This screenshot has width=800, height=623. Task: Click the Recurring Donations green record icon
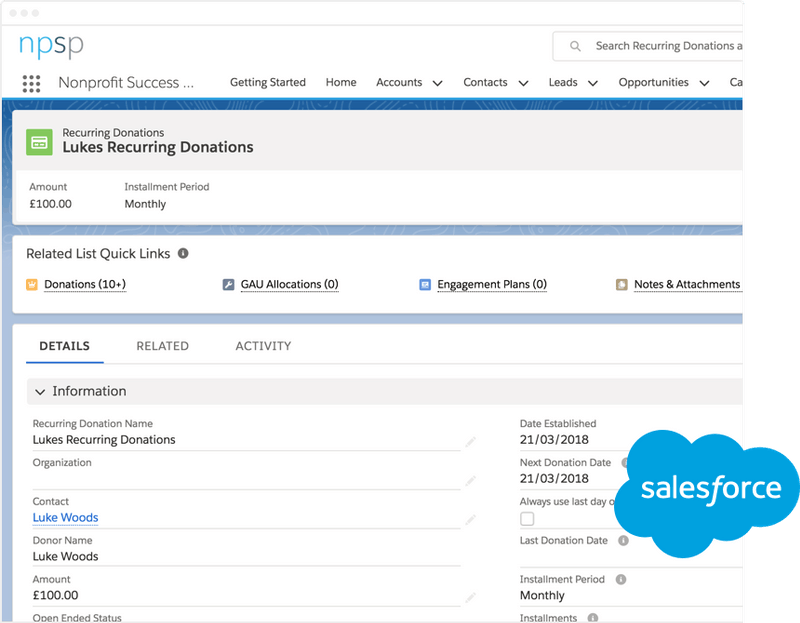point(40,142)
